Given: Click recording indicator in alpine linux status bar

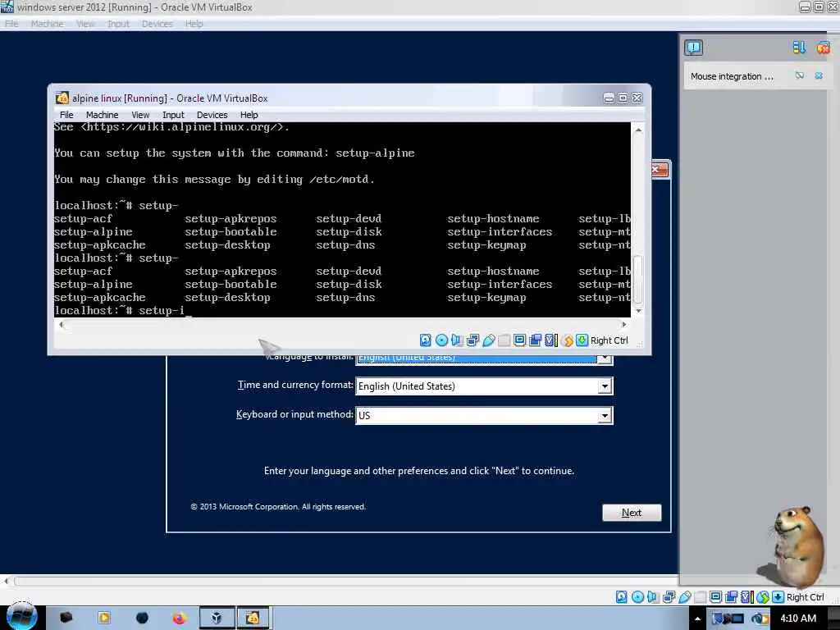Looking at the screenshot, I should (x=535, y=340).
